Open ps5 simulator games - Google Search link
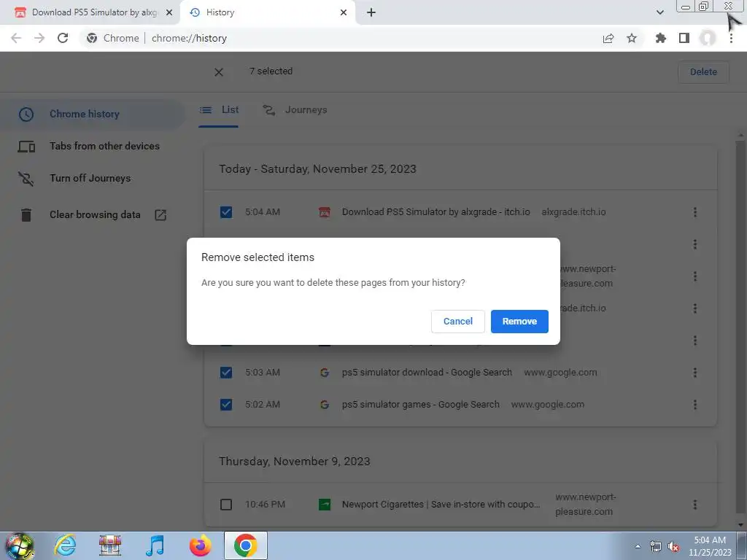747x560 pixels. (421, 404)
